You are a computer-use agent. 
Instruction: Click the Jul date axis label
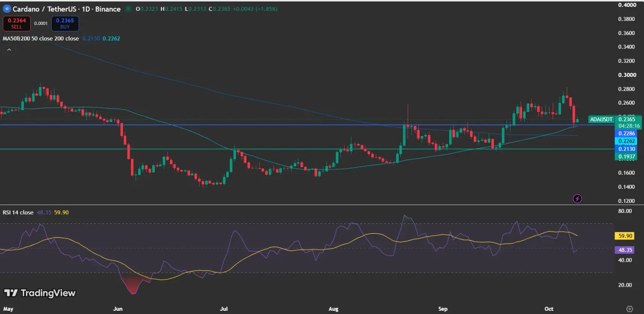tap(224, 309)
